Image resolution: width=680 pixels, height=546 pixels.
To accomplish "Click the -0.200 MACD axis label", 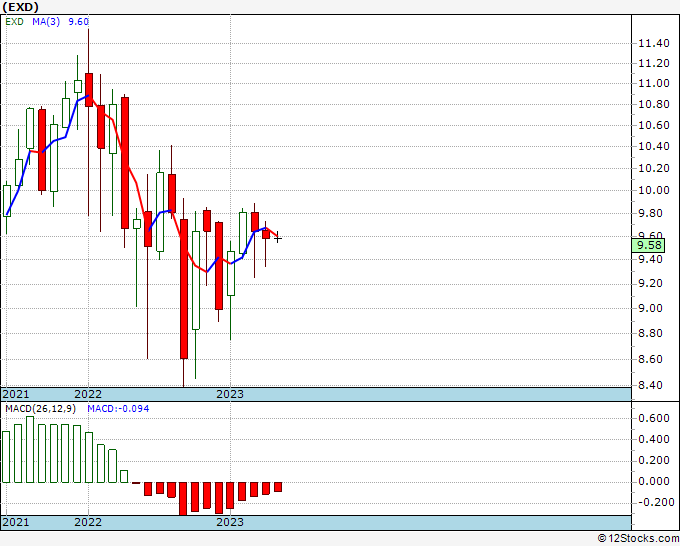I will 655,502.
